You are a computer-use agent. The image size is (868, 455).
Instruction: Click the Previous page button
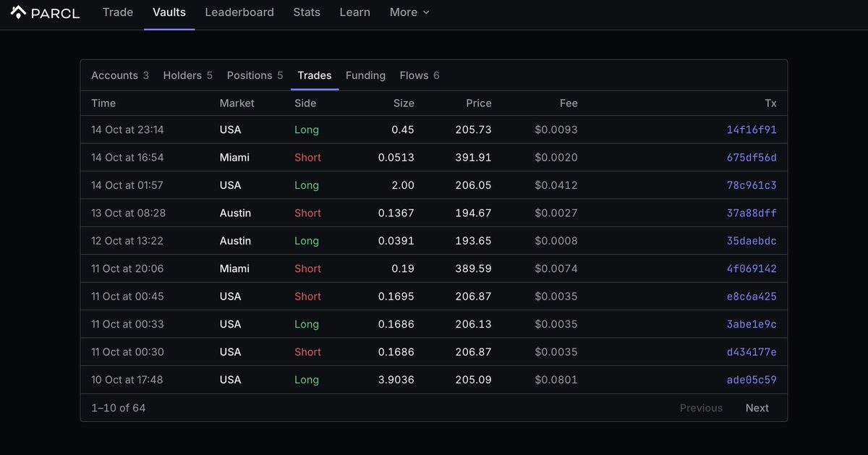(701, 408)
